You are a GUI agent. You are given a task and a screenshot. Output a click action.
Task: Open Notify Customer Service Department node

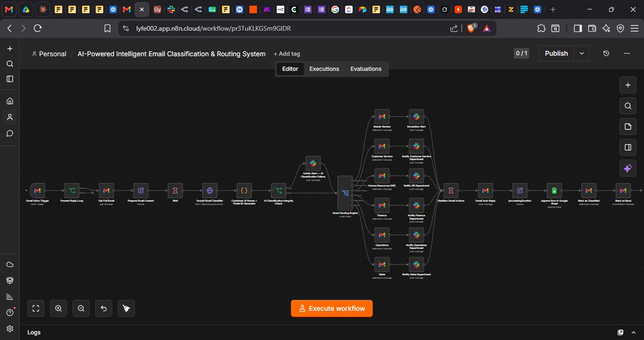tap(416, 146)
